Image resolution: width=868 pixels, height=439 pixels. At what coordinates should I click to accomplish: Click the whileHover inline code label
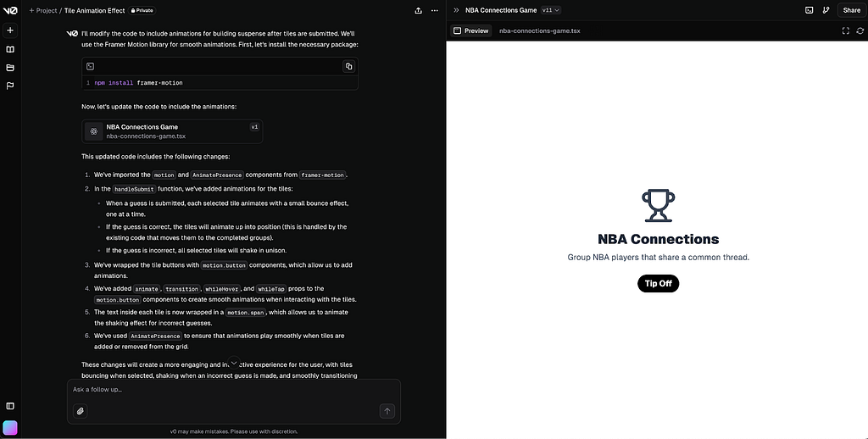pyautogui.click(x=221, y=289)
